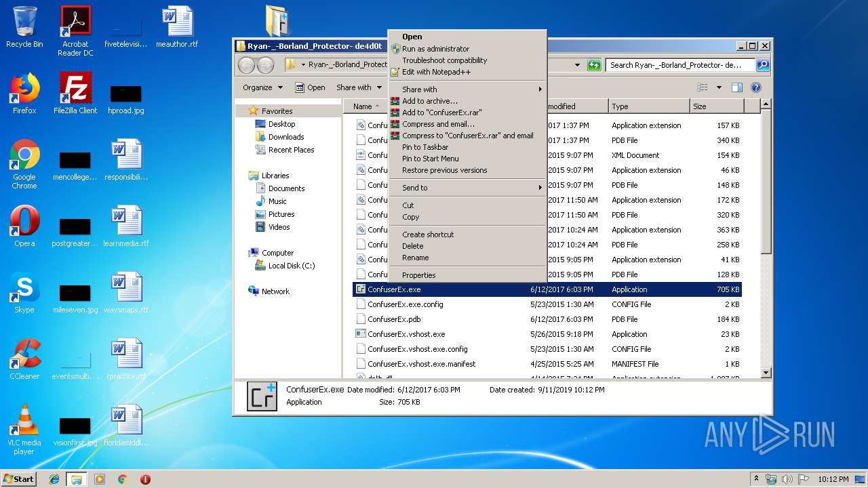The width and height of the screenshot is (868, 488).
Task: Select the meauthor.rtf desktop file
Action: [x=177, y=27]
